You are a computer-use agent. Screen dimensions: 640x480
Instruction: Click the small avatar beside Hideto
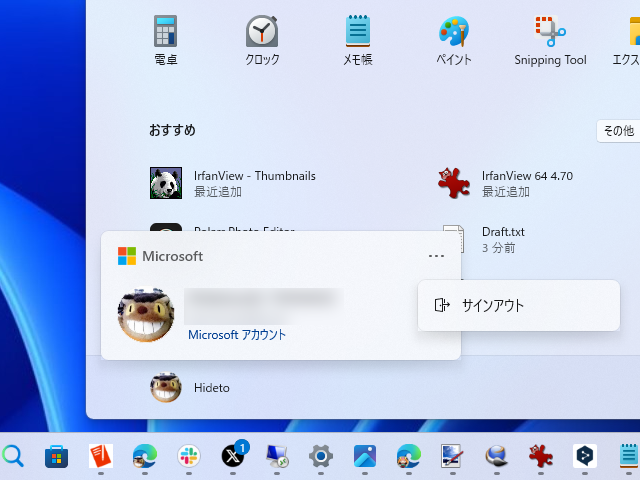[x=166, y=387]
